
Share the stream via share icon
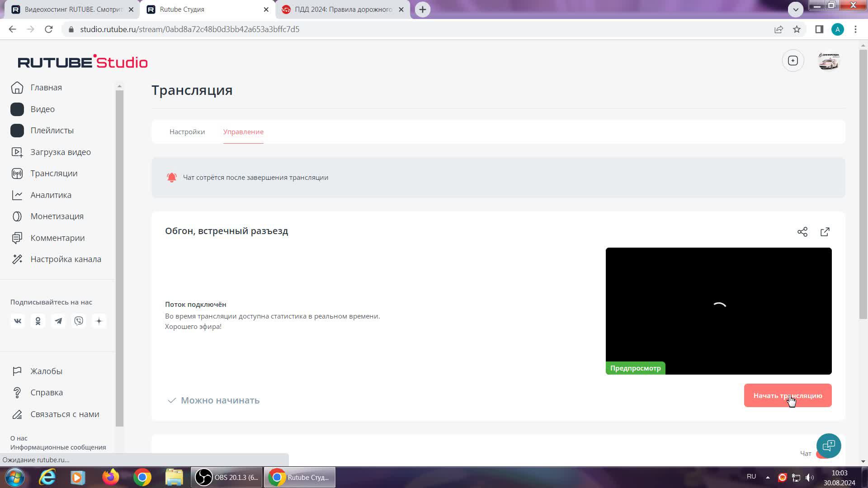[802, 232]
